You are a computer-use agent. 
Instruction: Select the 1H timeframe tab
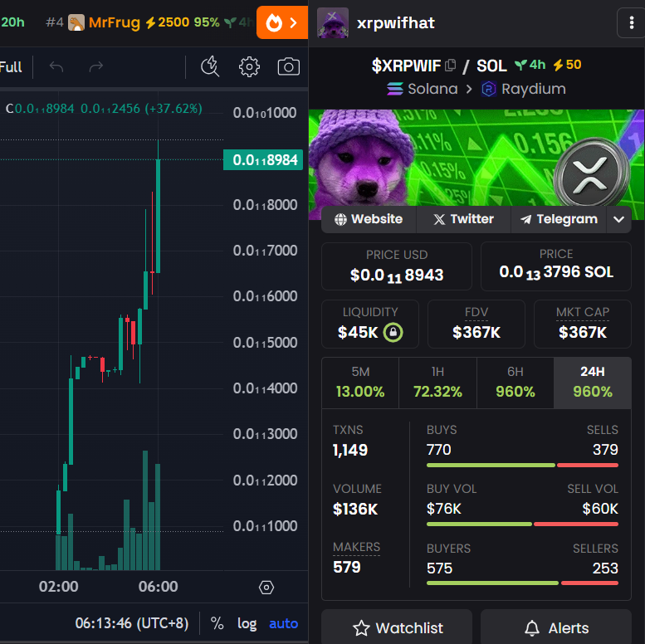point(437,383)
